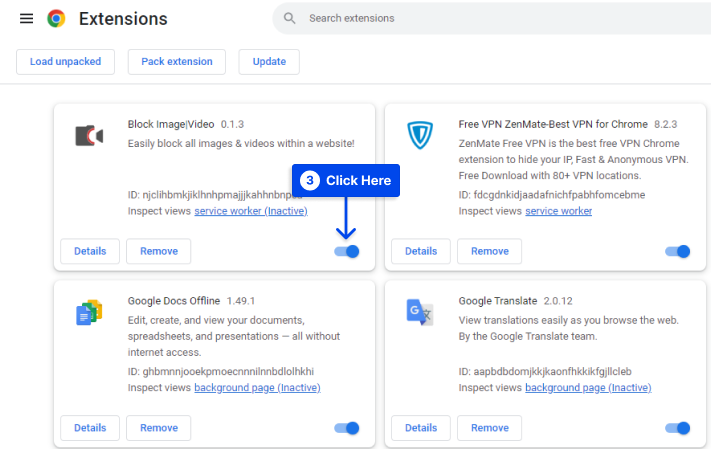This screenshot has width=711, height=449.
Task: Click version number 2.0.12
Action: (x=558, y=301)
